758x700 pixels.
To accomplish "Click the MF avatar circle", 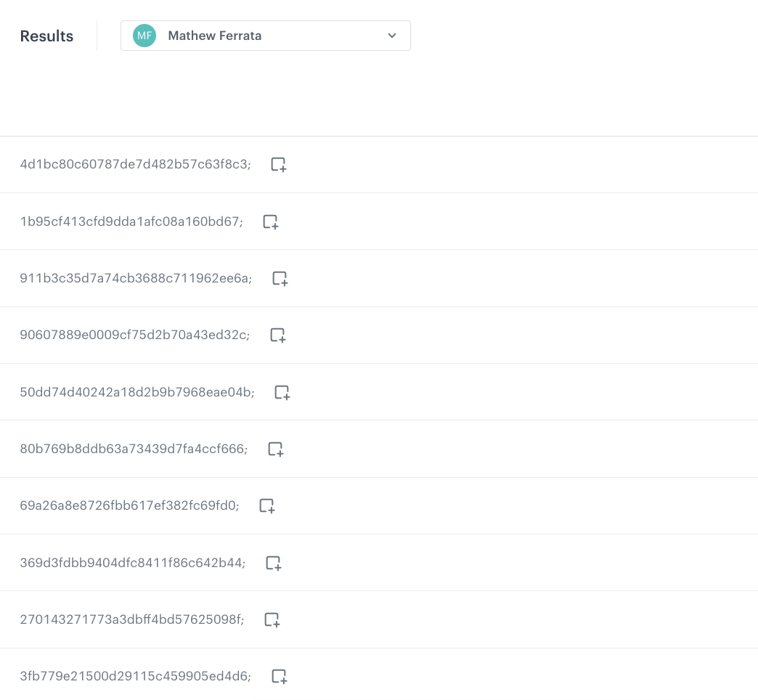I will (144, 36).
